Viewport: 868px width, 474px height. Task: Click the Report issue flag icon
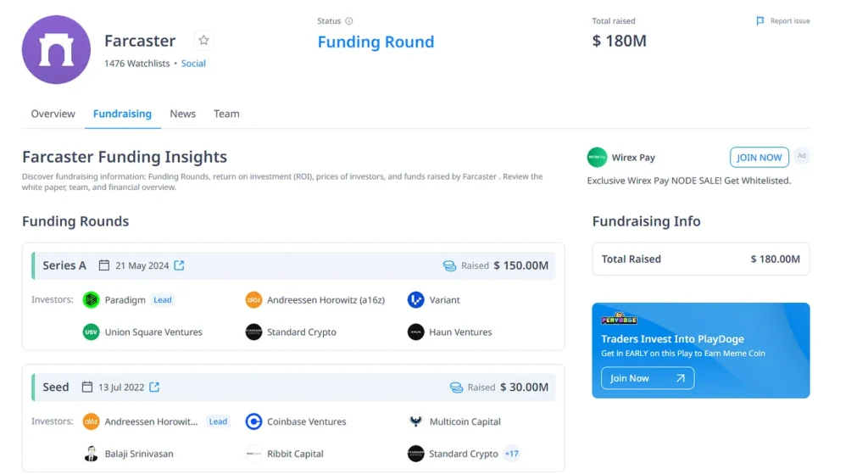click(x=760, y=21)
